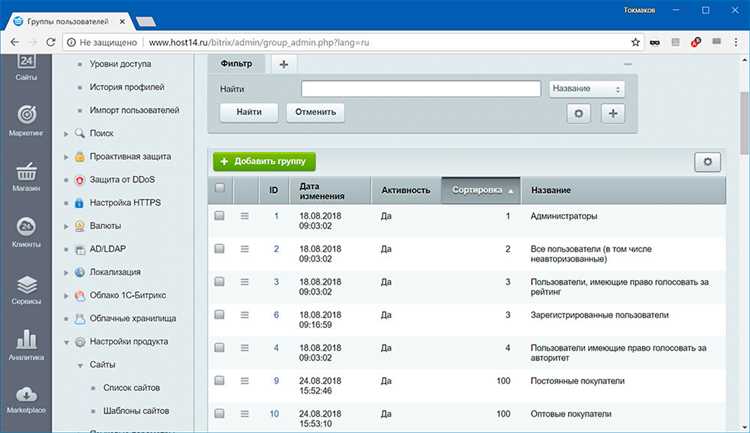The image size is (750, 433).
Task: Add a new filter tab with plus
Action: click(284, 64)
